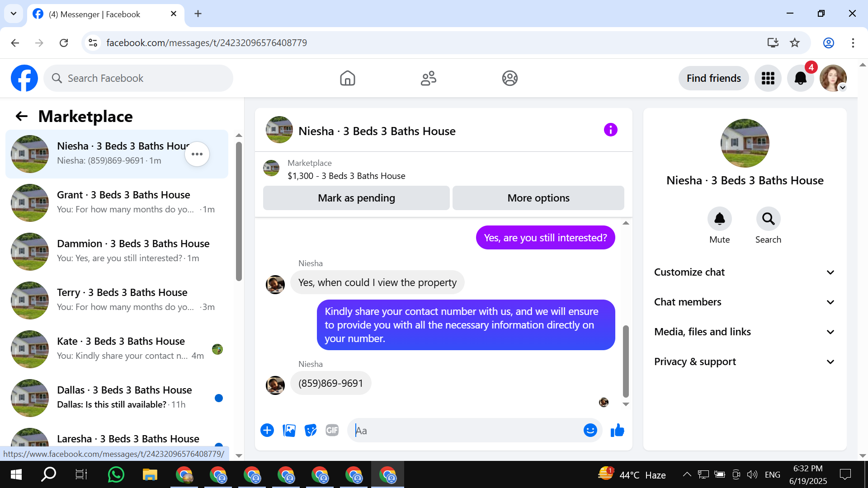
Task: Open the volume control in system tray
Action: click(752, 474)
